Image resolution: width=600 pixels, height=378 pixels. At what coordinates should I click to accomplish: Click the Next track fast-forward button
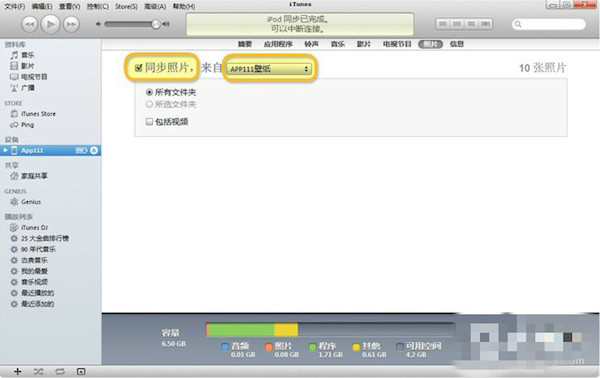tap(71, 24)
